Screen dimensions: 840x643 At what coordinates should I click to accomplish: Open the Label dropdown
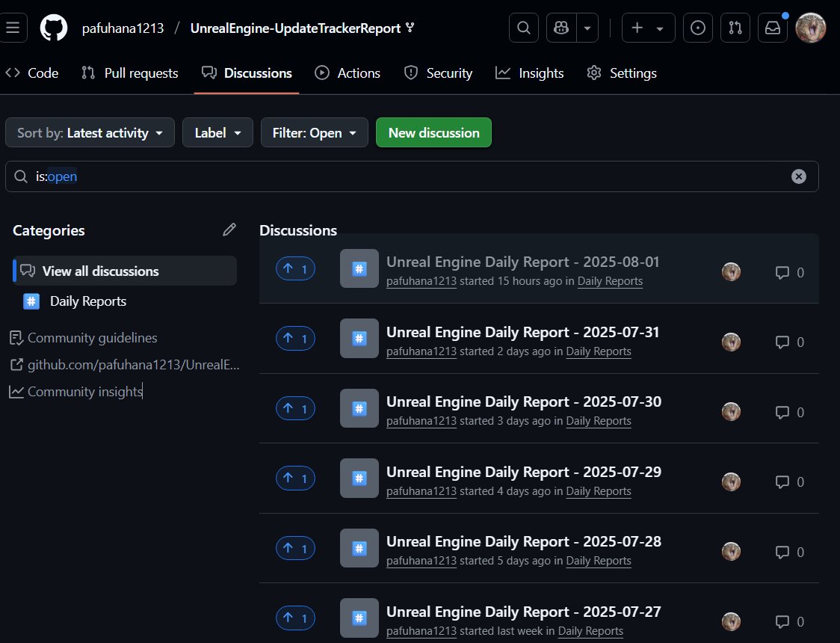217,132
